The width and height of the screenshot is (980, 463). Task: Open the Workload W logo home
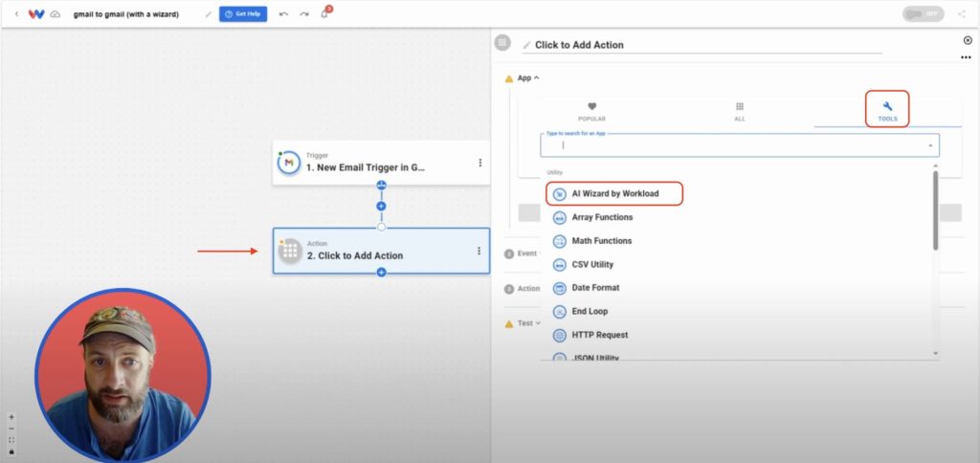click(36, 13)
